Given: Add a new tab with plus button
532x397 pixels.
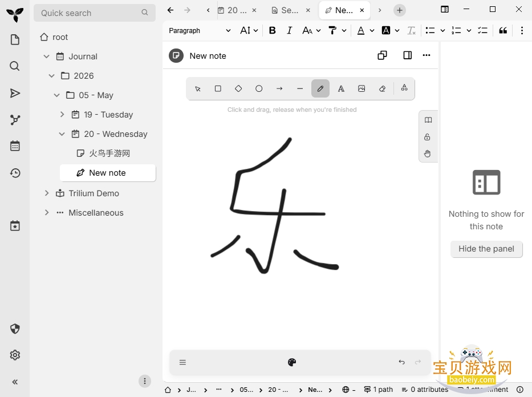Looking at the screenshot, I should 400,10.
